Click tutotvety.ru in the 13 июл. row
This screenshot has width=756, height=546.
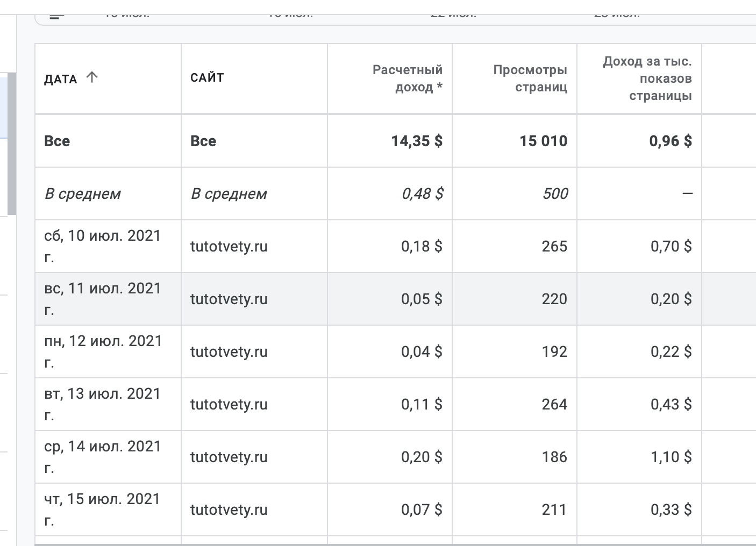[x=229, y=404]
